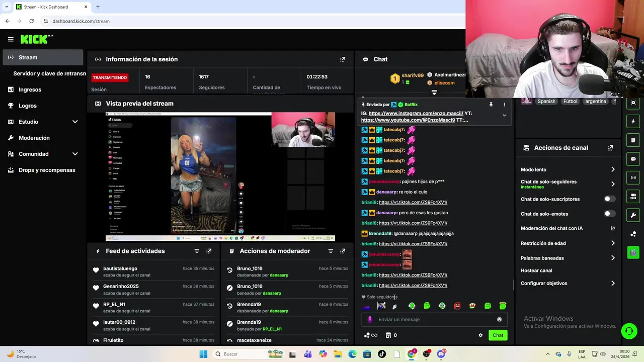Unpin the BotRix pinned message
This screenshot has width=644, height=362.
[491, 105]
